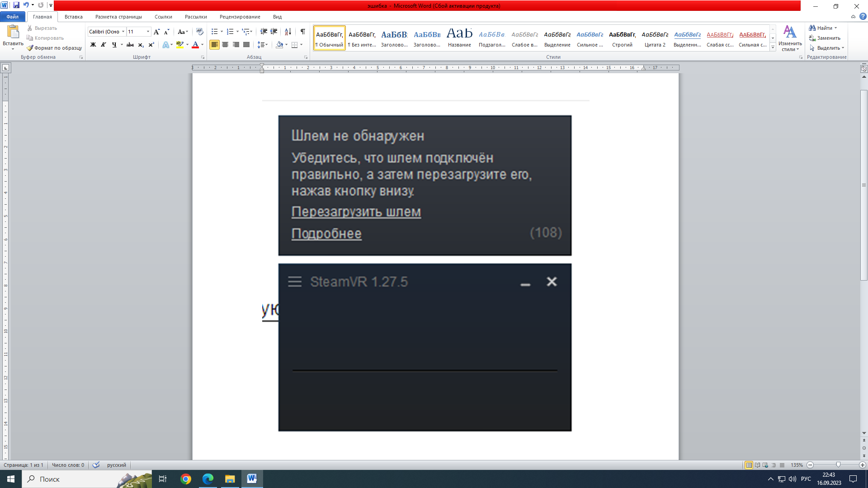Toggle Bold formatting button

[x=93, y=45]
